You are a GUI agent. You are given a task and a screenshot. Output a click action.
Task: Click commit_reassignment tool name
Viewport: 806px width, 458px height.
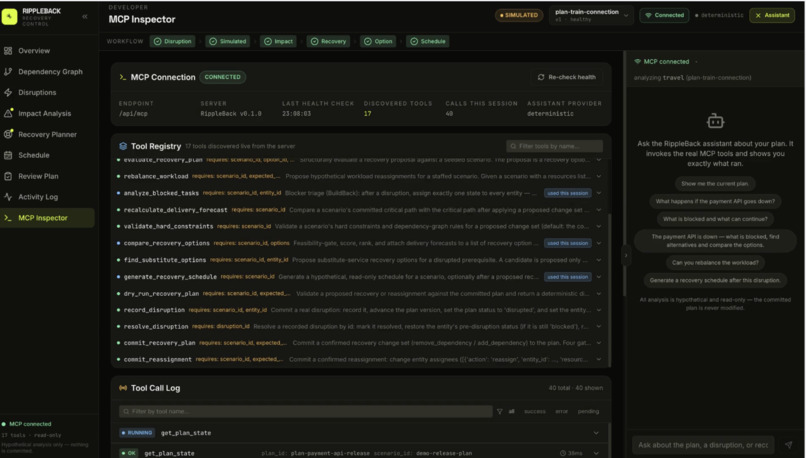[x=158, y=359]
